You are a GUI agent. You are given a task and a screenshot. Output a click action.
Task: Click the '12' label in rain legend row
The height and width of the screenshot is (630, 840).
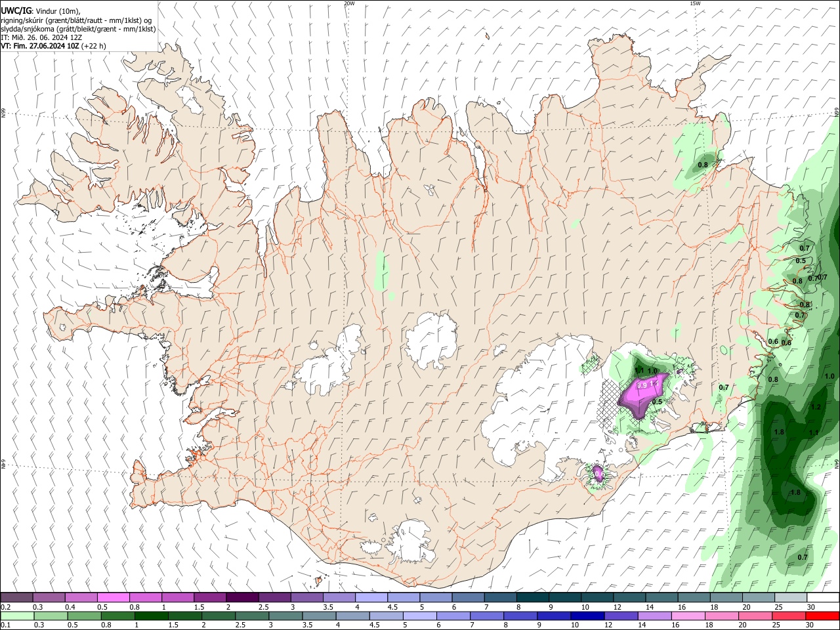tap(608, 625)
